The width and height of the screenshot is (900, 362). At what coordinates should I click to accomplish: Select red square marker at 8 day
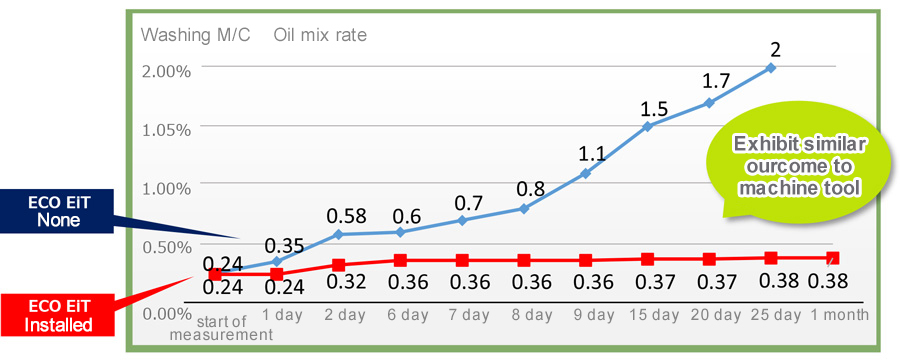point(523,260)
